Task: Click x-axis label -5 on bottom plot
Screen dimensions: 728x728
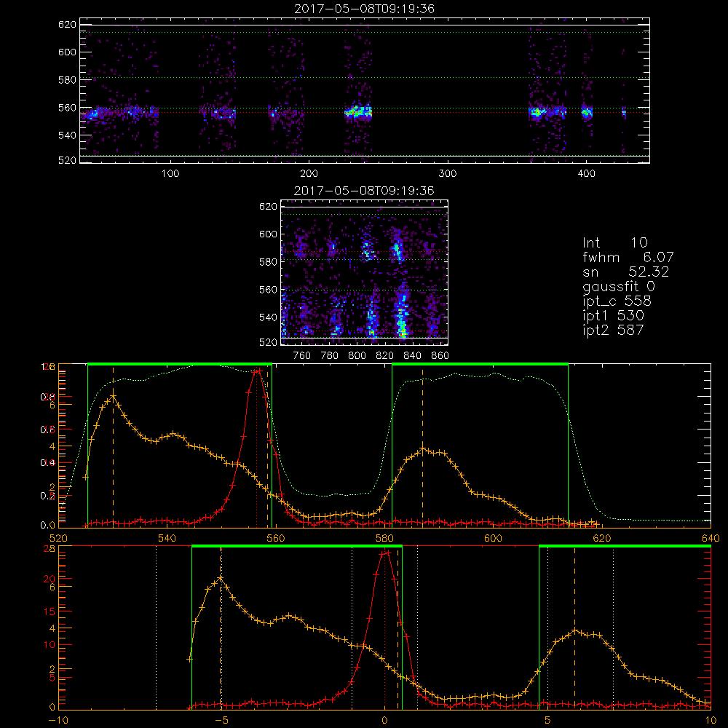Action: coord(222,720)
